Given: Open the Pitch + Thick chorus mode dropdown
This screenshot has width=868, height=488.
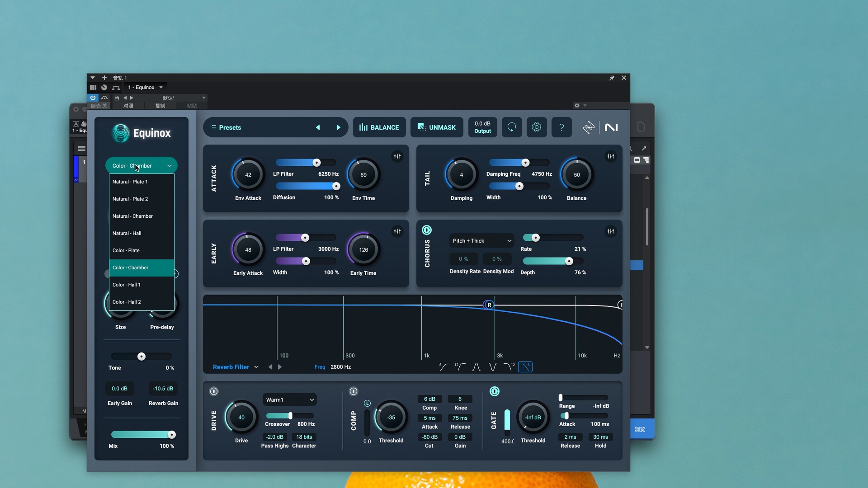Looking at the screenshot, I should coord(481,241).
